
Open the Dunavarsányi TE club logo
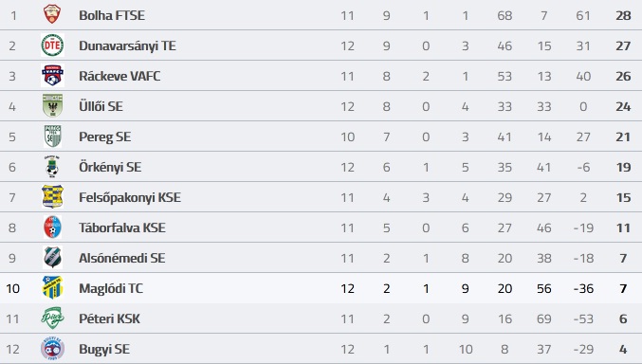pyautogui.click(x=52, y=45)
